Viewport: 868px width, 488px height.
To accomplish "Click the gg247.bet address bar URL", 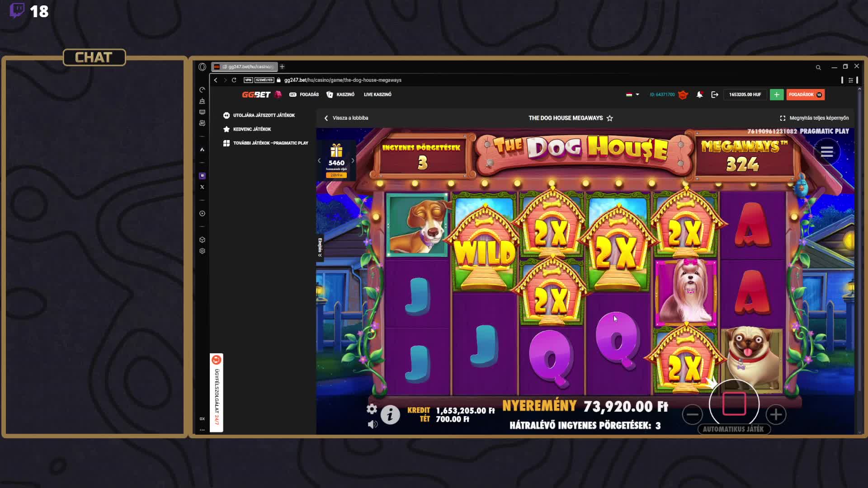I will pyautogui.click(x=343, y=80).
